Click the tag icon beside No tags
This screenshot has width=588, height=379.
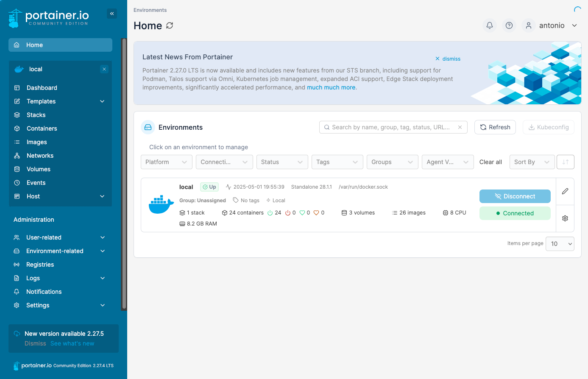click(236, 200)
